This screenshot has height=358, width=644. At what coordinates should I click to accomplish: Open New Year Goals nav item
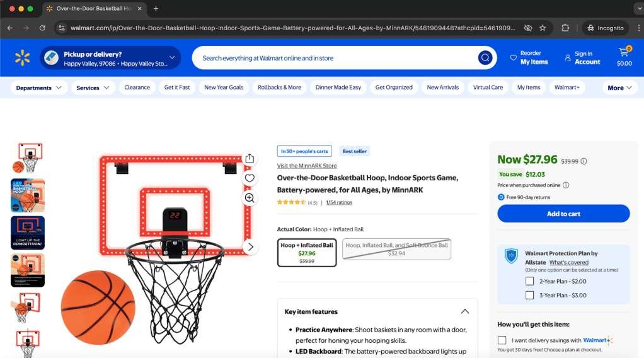pos(224,88)
